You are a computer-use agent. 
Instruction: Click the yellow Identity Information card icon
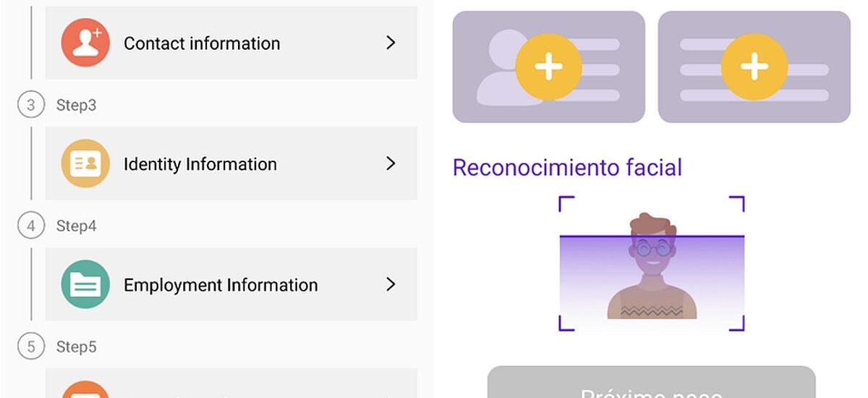pyautogui.click(x=85, y=164)
